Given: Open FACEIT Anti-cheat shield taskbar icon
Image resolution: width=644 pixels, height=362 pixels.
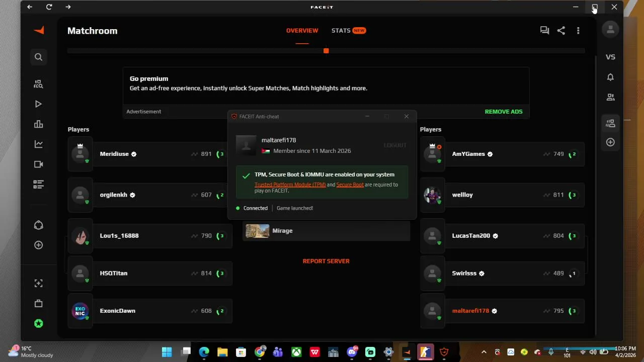Looking at the screenshot, I should 444,352.
